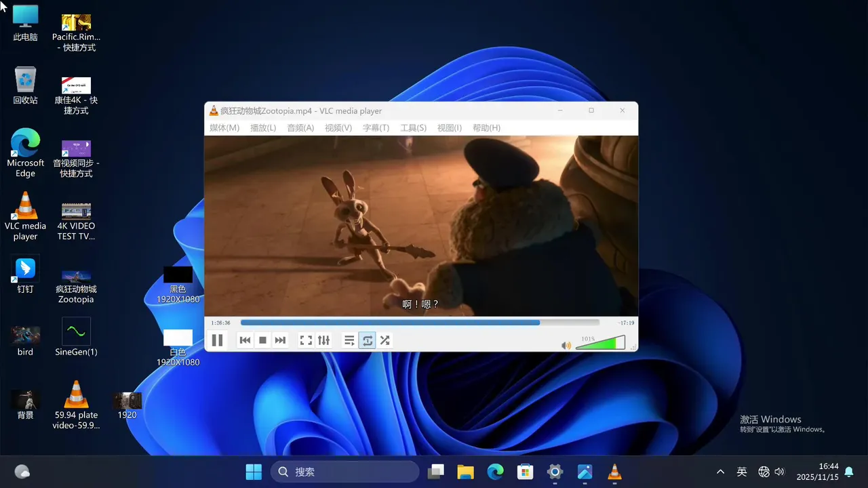Pause the video in VLC
The image size is (868, 488).
pyautogui.click(x=217, y=340)
